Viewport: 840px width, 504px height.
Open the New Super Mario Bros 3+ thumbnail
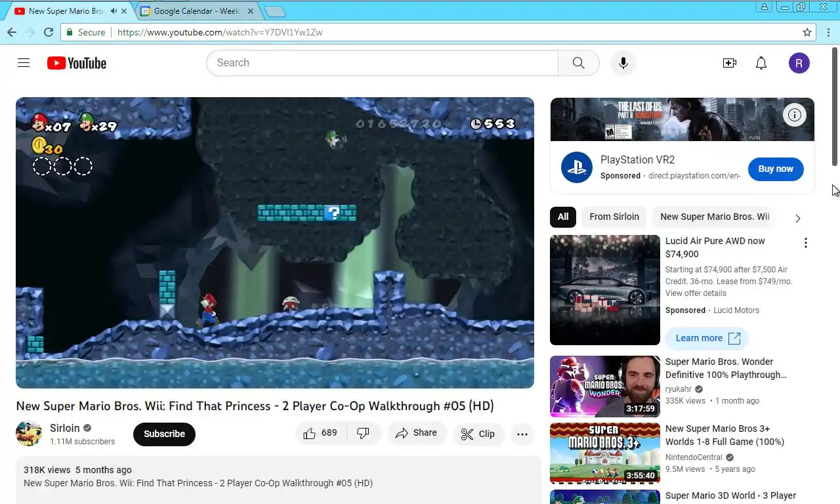point(605,453)
